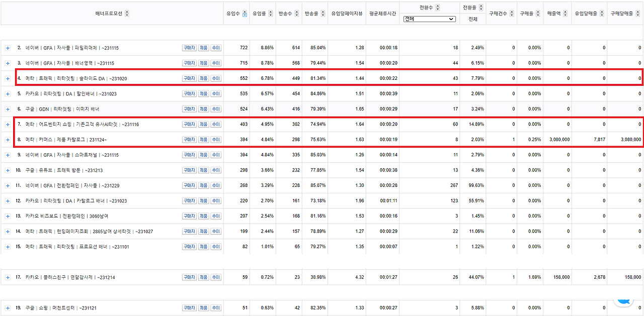The image size is (644, 316).
Task: Click 구매자 button on row 11 전환캠페인
Action: click(189, 185)
